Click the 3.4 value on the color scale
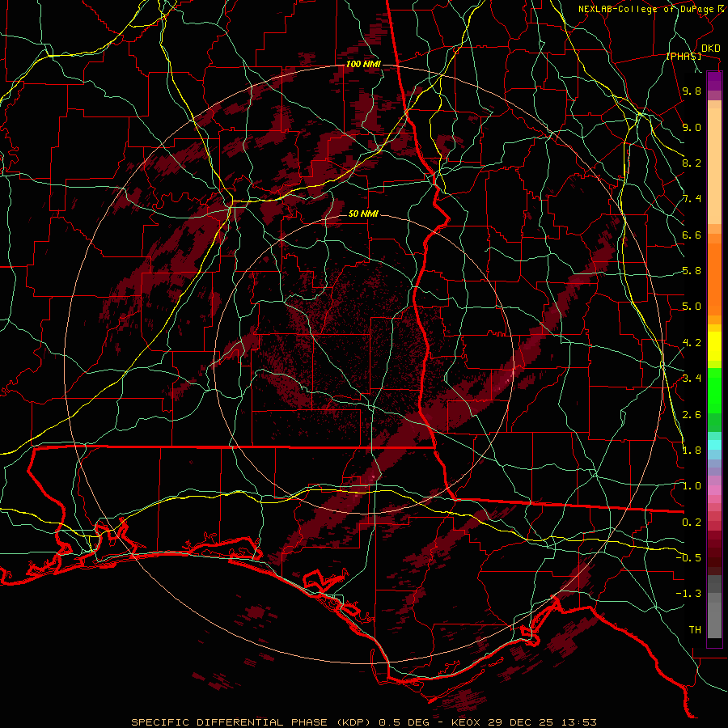 [x=692, y=379]
